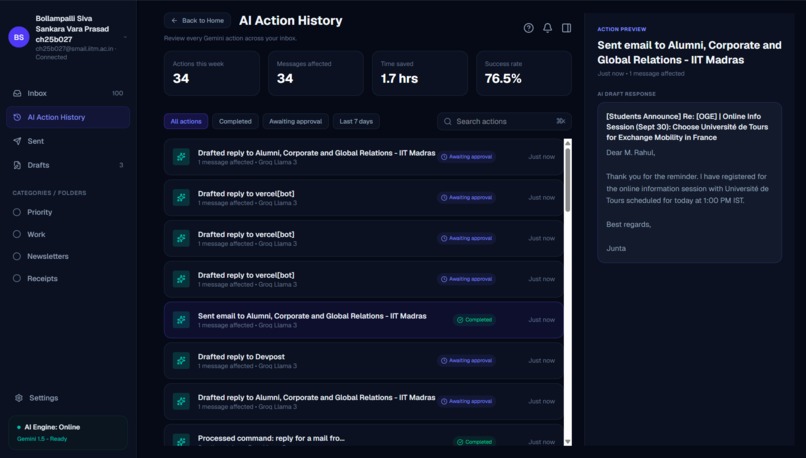Click the scrollbar up arrow in action list

[567, 142]
